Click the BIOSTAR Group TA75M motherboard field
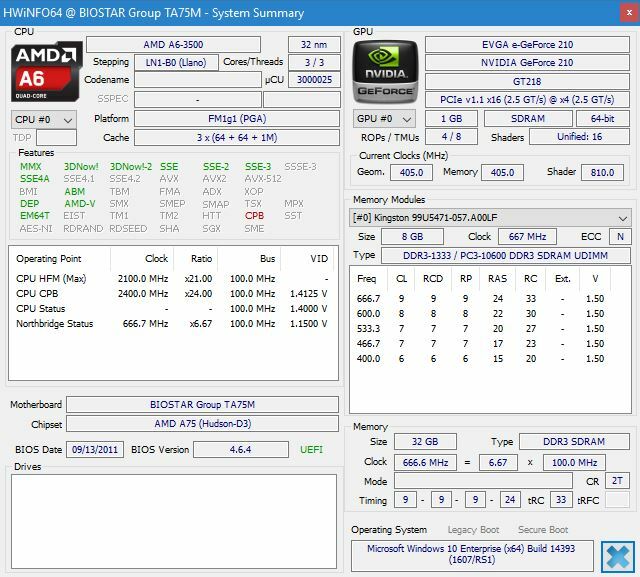This screenshot has width=640, height=577. 202,404
